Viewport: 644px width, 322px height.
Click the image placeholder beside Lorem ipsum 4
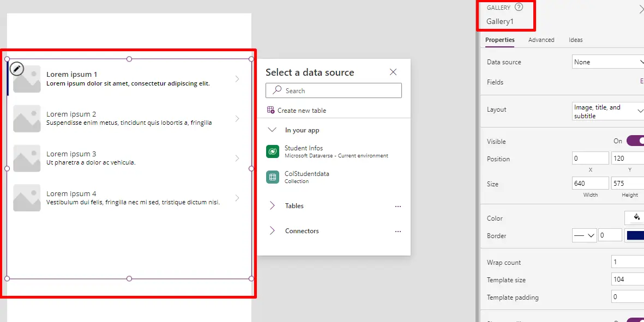pyautogui.click(x=27, y=198)
